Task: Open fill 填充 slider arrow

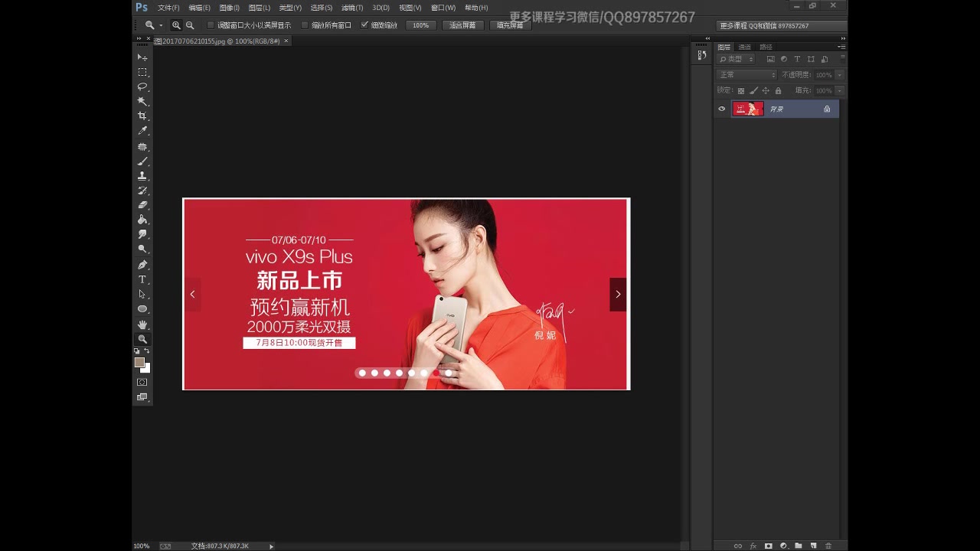Action: point(839,90)
